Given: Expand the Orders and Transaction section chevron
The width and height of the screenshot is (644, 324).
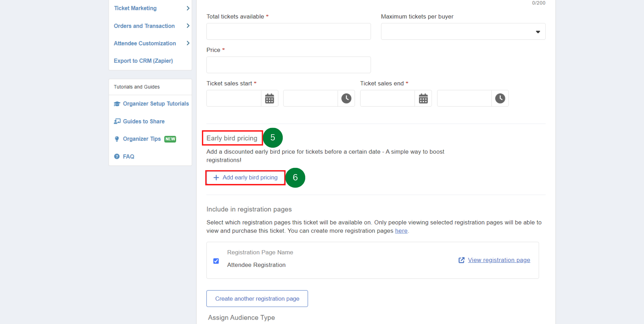Looking at the screenshot, I should 188,26.
